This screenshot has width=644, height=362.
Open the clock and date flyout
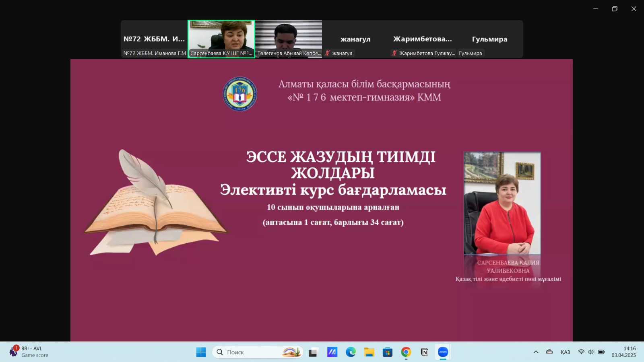[623, 352]
